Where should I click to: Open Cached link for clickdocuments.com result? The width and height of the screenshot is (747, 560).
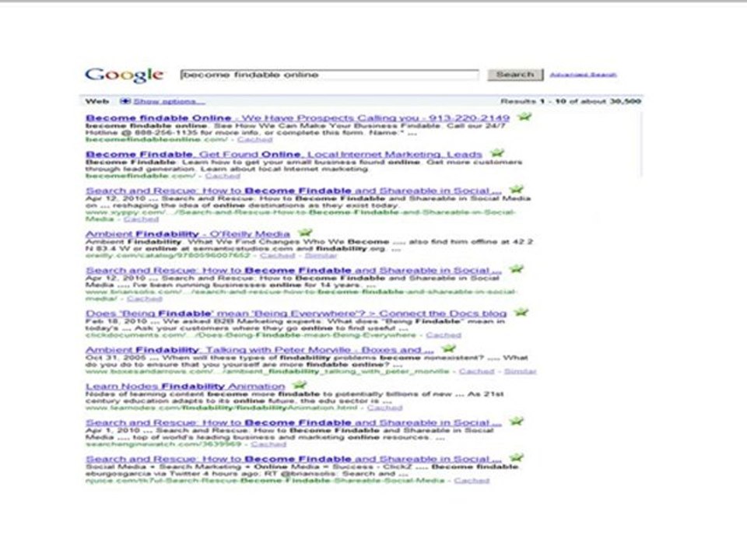[444, 335]
